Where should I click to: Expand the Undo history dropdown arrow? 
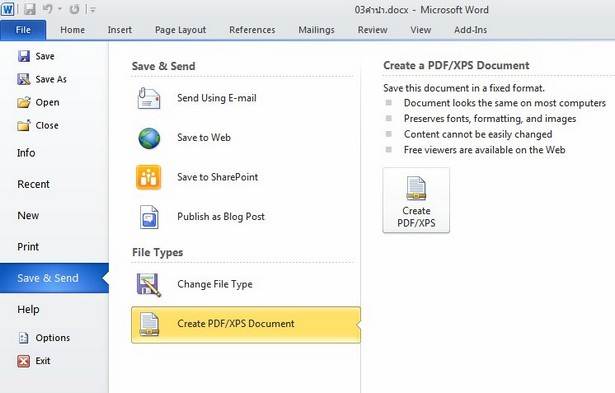tap(60, 9)
